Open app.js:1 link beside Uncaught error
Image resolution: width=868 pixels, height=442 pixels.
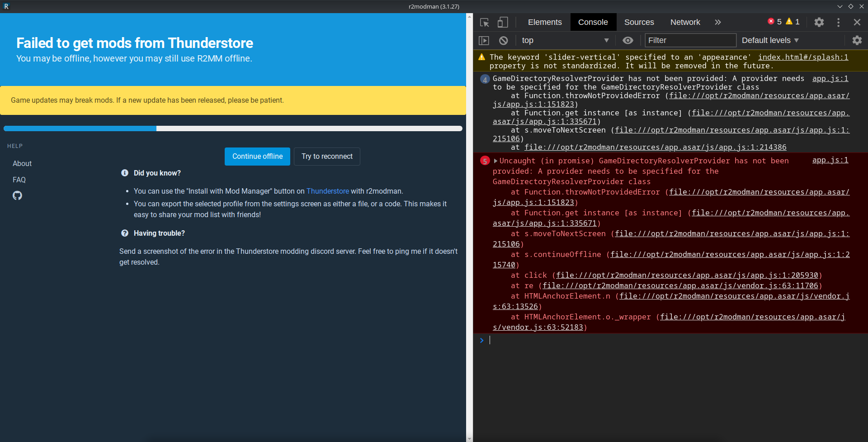pos(830,160)
